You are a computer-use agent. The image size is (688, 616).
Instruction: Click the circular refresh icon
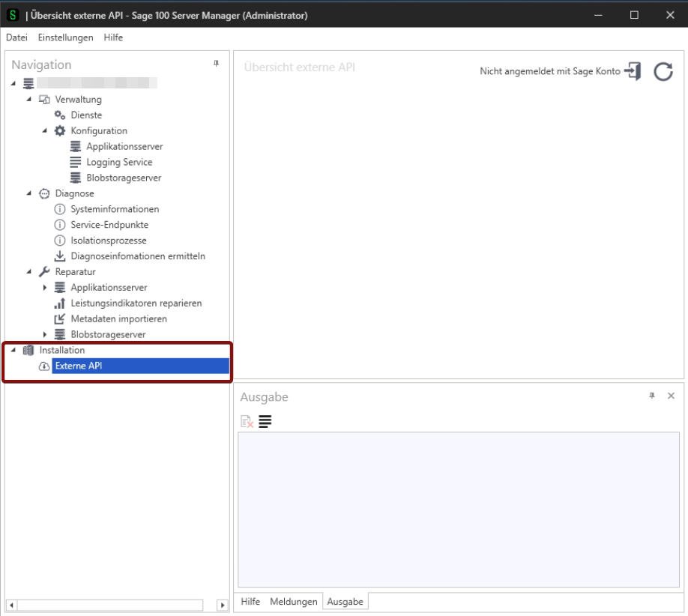[663, 71]
